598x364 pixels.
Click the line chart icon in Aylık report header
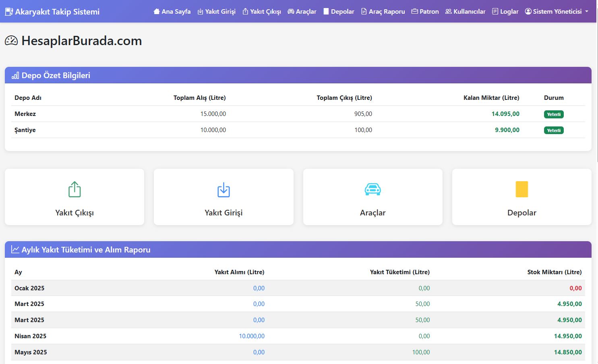(x=15, y=250)
